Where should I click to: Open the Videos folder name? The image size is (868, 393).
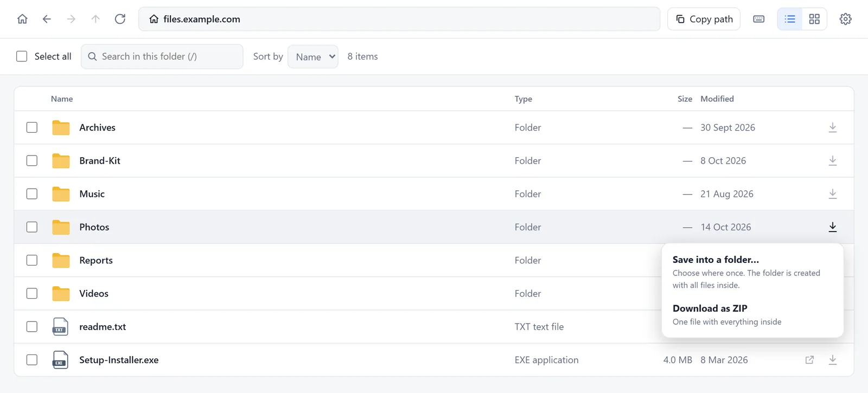coord(94,293)
